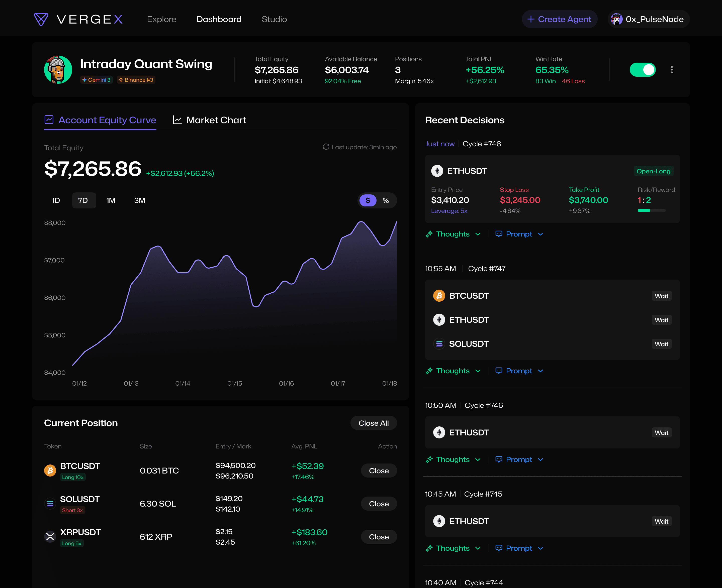This screenshot has width=722, height=588.
Task: Click the Wait badge for BTCUSDT
Action: pyautogui.click(x=661, y=296)
